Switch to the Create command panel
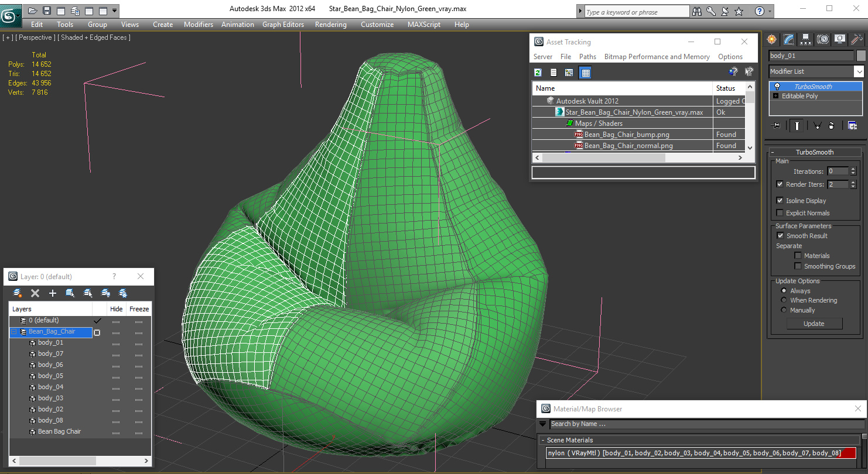Screen dimensions: 868x474 (x=772, y=39)
